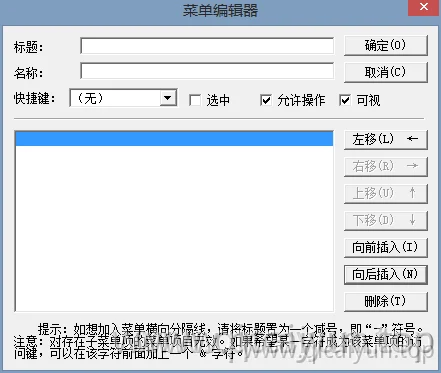Click the 名称 text input field
The image size is (441, 373).
click(207, 71)
